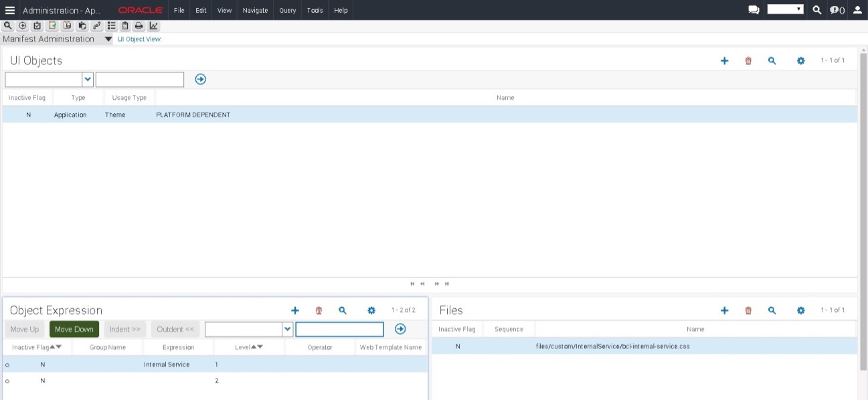Open the Edit menu
868x400 pixels.
pyautogui.click(x=201, y=10)
